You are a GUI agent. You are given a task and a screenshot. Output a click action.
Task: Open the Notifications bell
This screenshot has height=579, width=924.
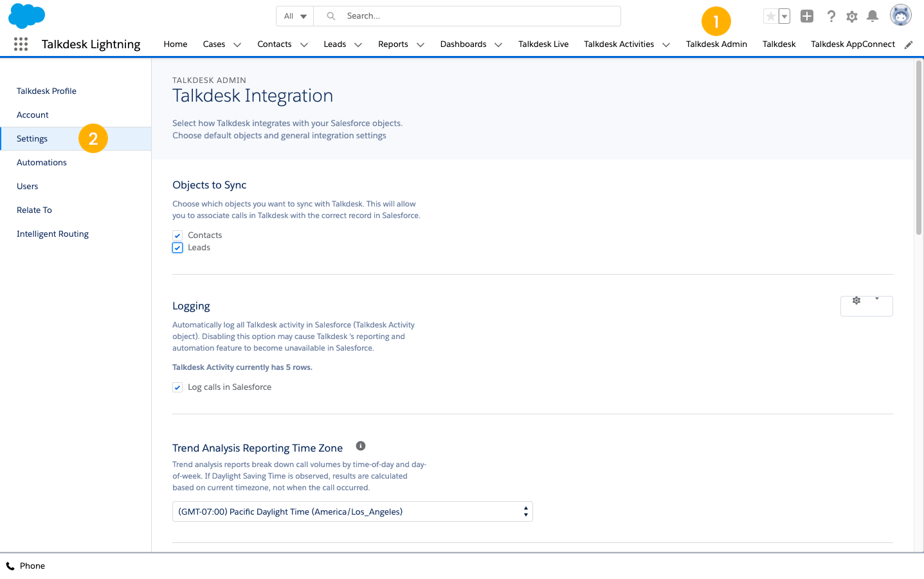[x=873, y=16]
